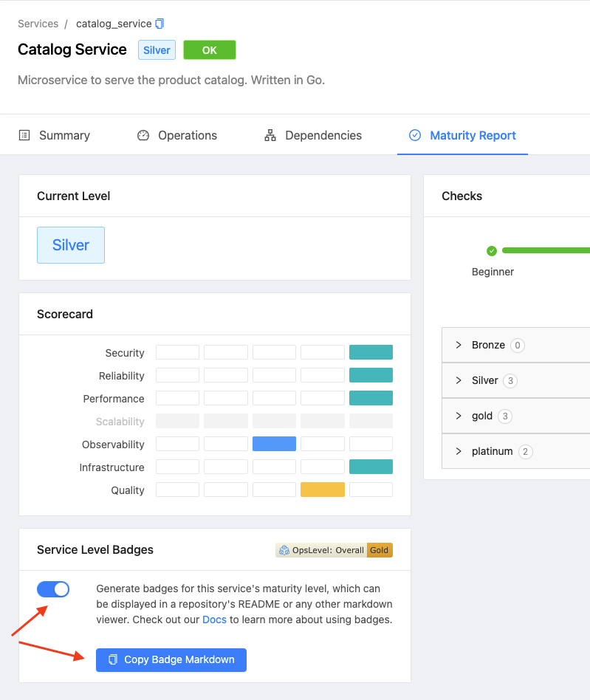
Task: Copy the catalog_service alias icon
Action: pyautogui.click(x=159, y=24)
